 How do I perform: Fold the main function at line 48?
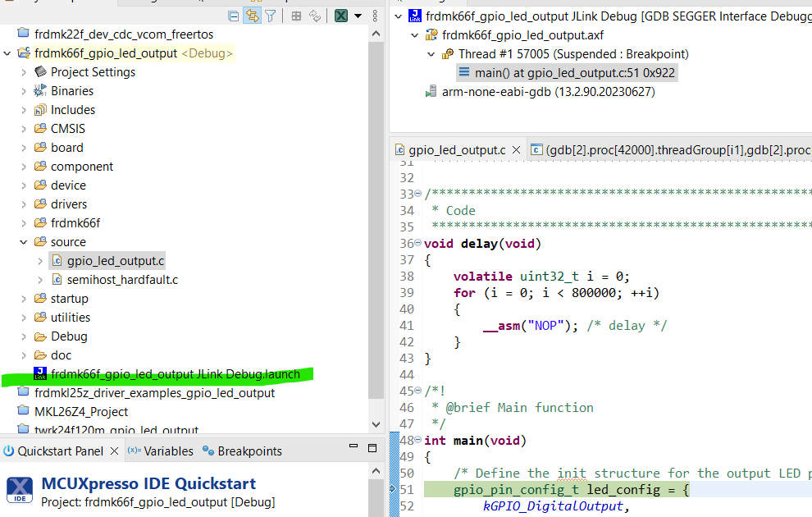click(418, 440)
